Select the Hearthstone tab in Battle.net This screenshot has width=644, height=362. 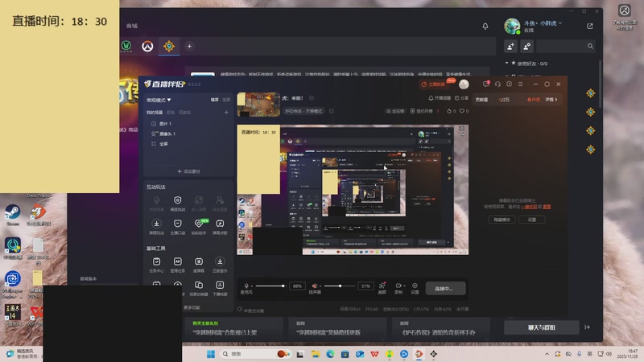point(169,47)
